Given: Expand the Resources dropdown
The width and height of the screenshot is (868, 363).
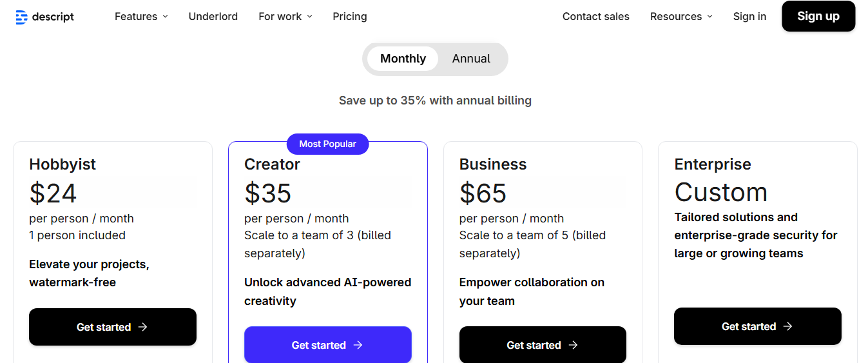Looking at the screenshot, I should pos(681,16).
